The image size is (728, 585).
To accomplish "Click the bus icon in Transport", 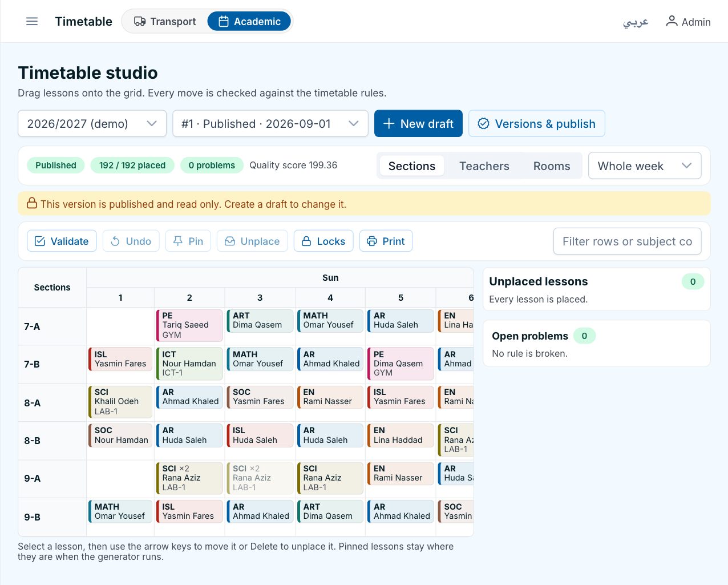I will click(140, 21).
